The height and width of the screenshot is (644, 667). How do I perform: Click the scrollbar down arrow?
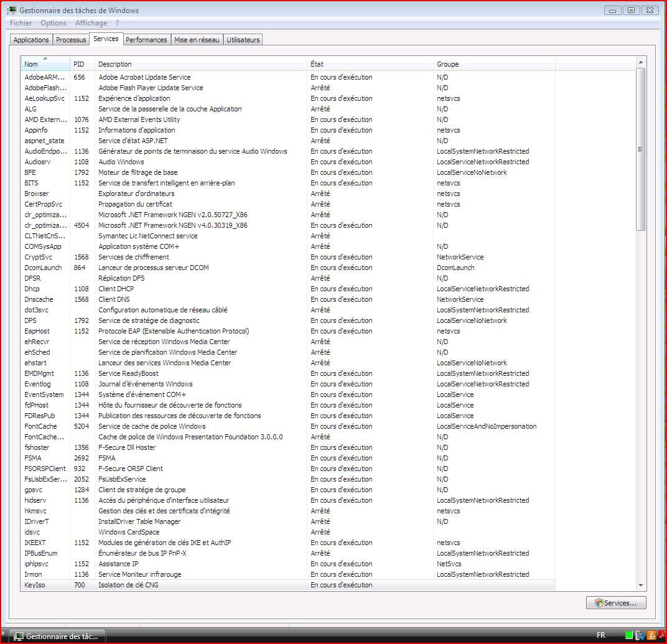click(641, 586)
